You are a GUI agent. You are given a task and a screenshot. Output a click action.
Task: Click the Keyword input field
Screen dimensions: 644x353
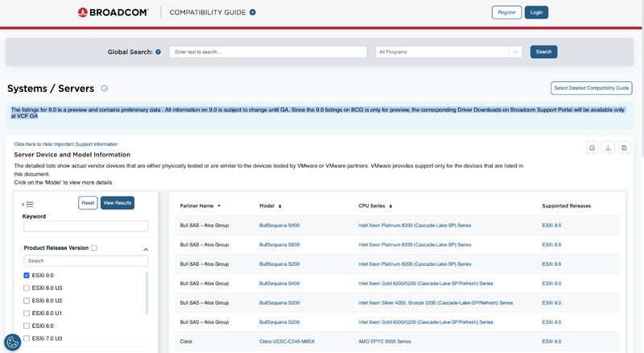coord(86,226)
